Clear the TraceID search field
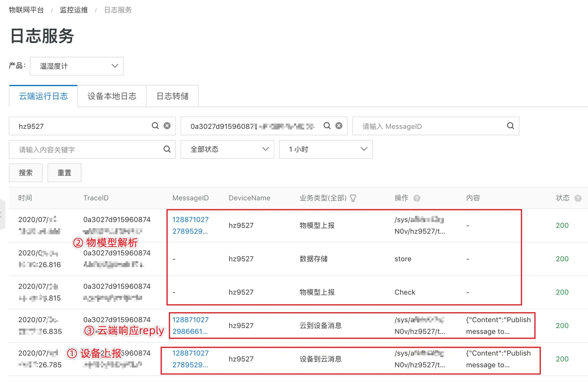The height and width of the screenshot is (386, 588). (339, 126)
